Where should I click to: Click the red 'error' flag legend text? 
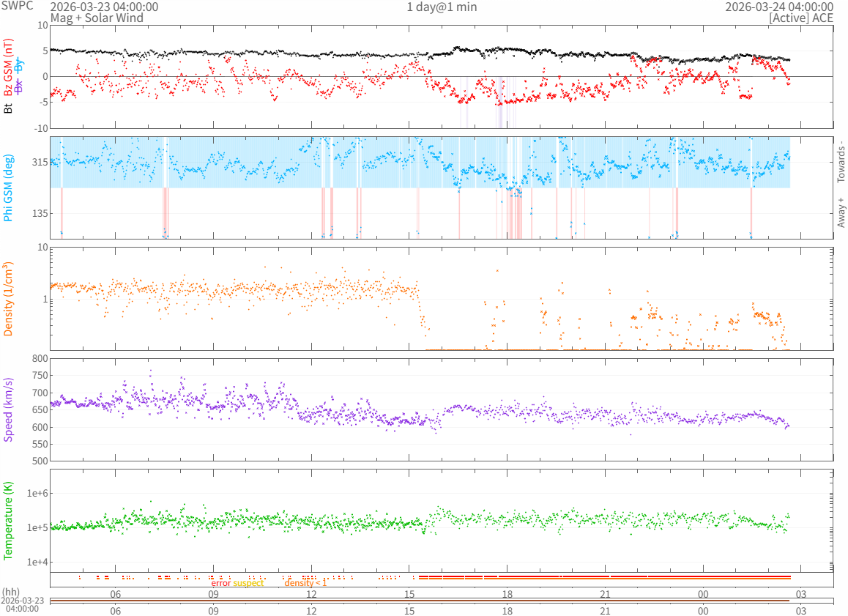220,583
